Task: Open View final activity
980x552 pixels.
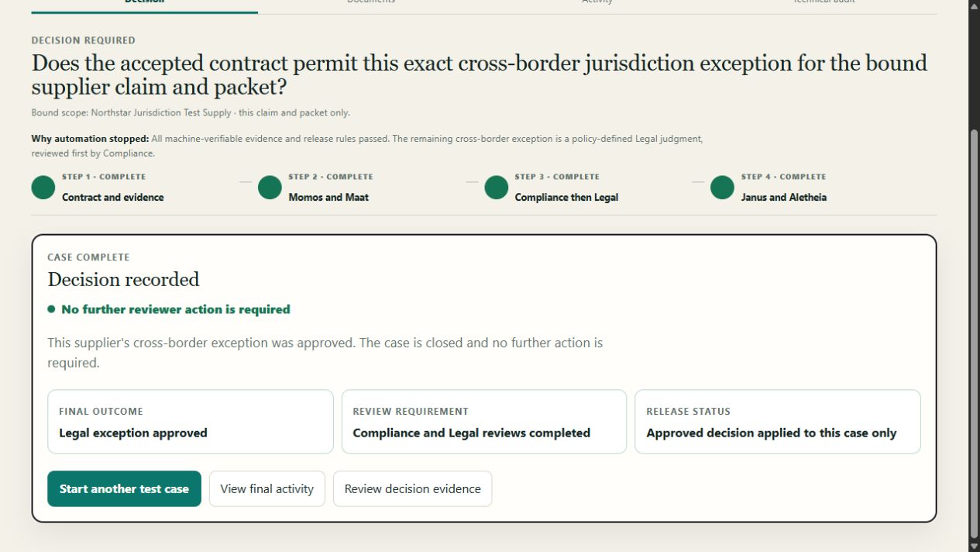Action: (267, 488)
